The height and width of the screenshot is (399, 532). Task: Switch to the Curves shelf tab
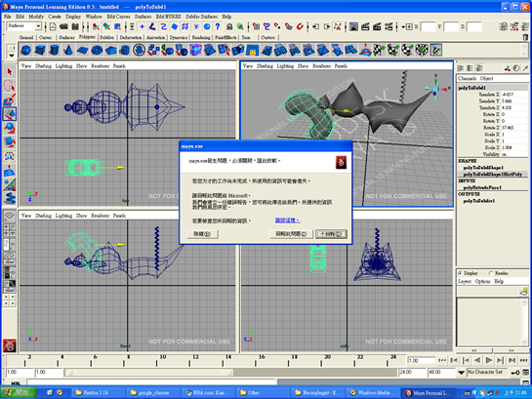tap(45, 37)
